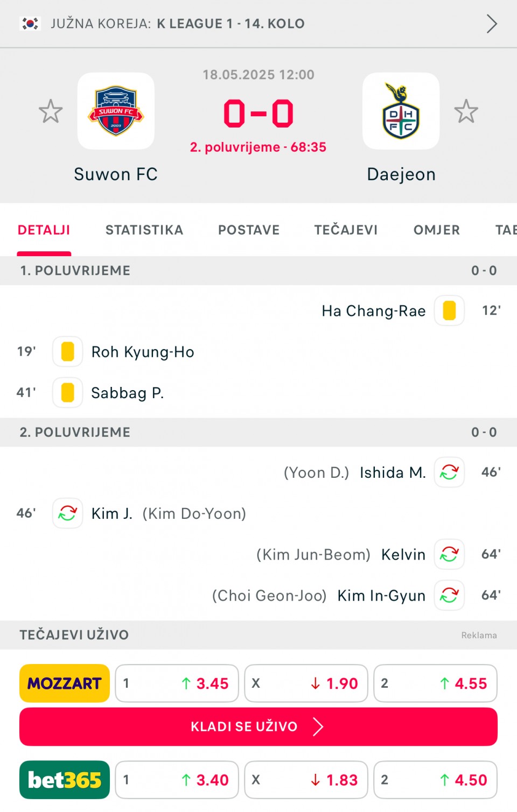Tap the Kim In-Gyun substitution icon
The height and width of the screenshot is (812, 517).
tap(449, 595)
